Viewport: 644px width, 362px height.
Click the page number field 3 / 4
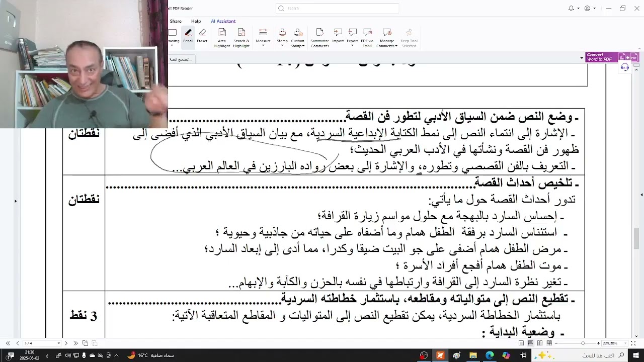[39, 343]
